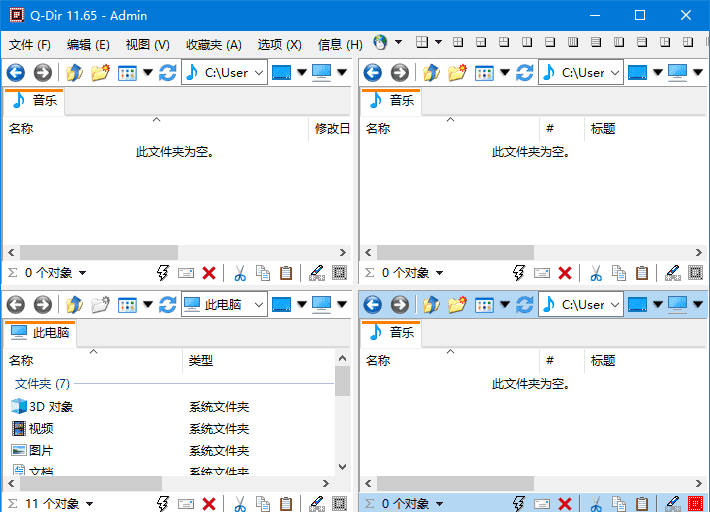Screen dimensions: 710x512
Task: Open the 视图 (V) menu
Action: pyautogui.click(x=148, y=44)
